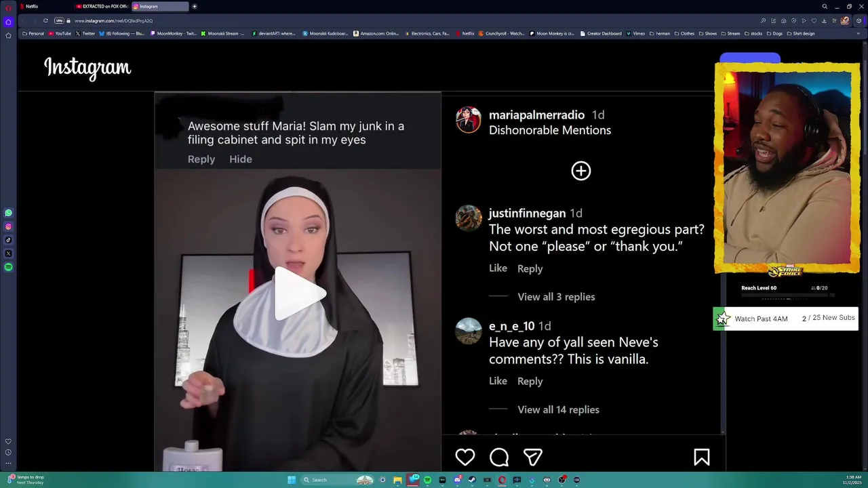Expand View all 3 replies
The image size is (868, 488).
coord(556,297)
